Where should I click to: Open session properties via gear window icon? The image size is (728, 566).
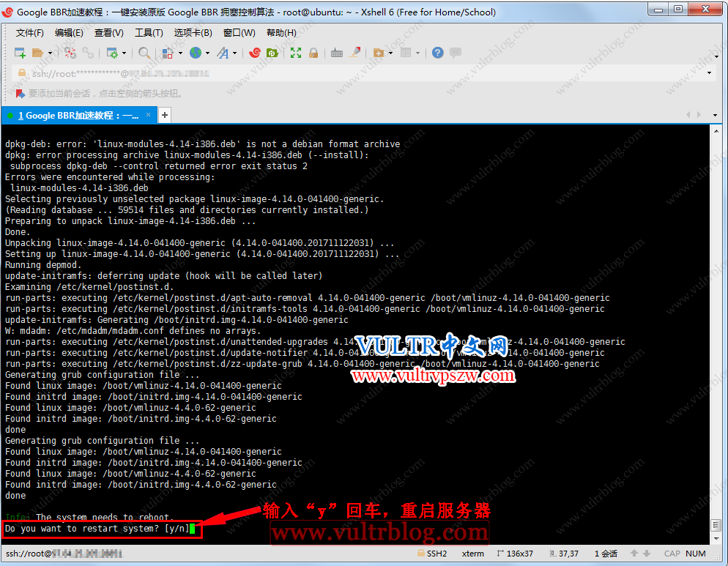click(x=112, y=53)
